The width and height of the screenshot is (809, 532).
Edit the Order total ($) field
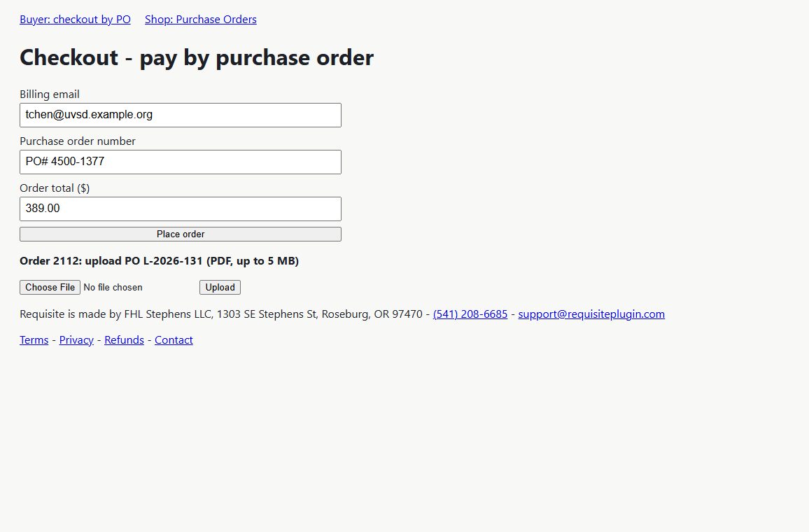[x=181, y=209]
